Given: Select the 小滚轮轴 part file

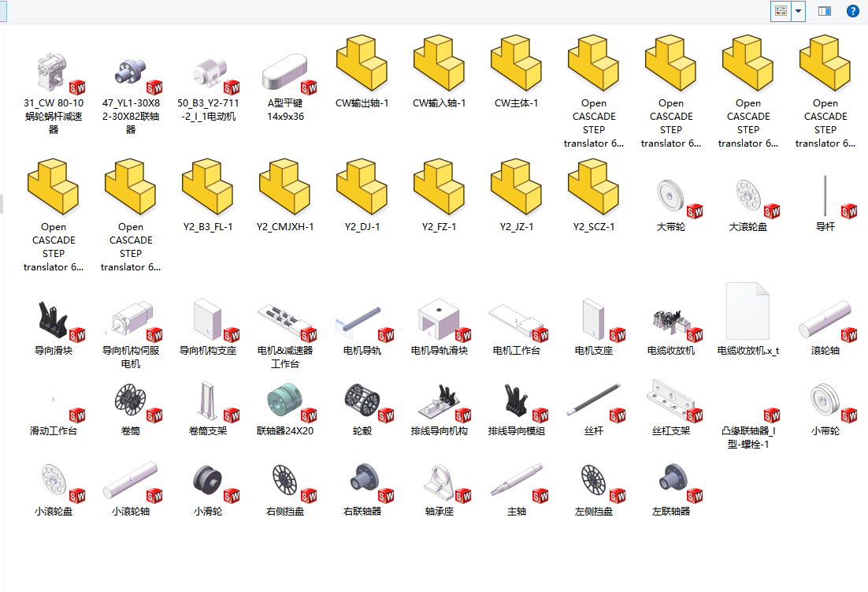Looking at the screenshot, I should coord(131,482).
